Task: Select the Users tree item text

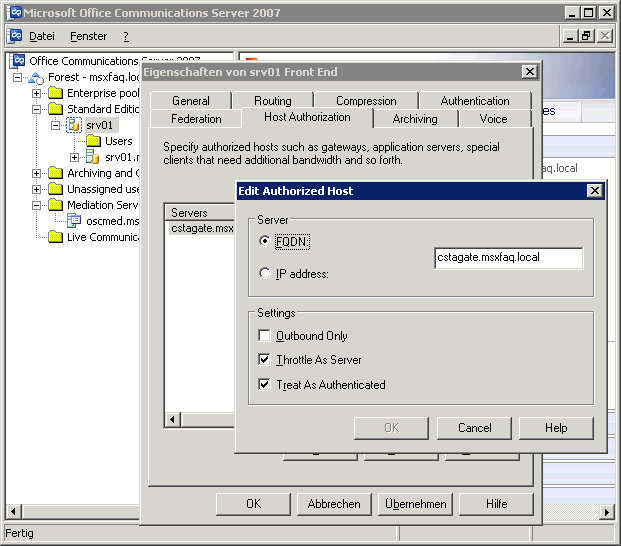Action: [118, 141]
